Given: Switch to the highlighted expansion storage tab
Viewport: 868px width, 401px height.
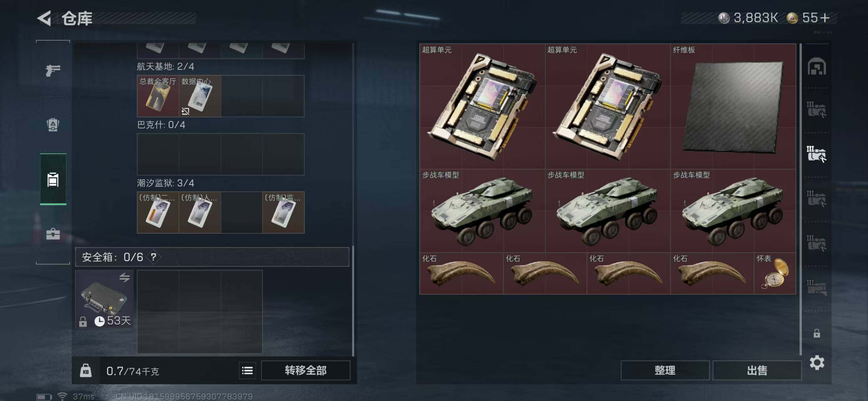Looking at the screenshot, I should pos(816,154).
